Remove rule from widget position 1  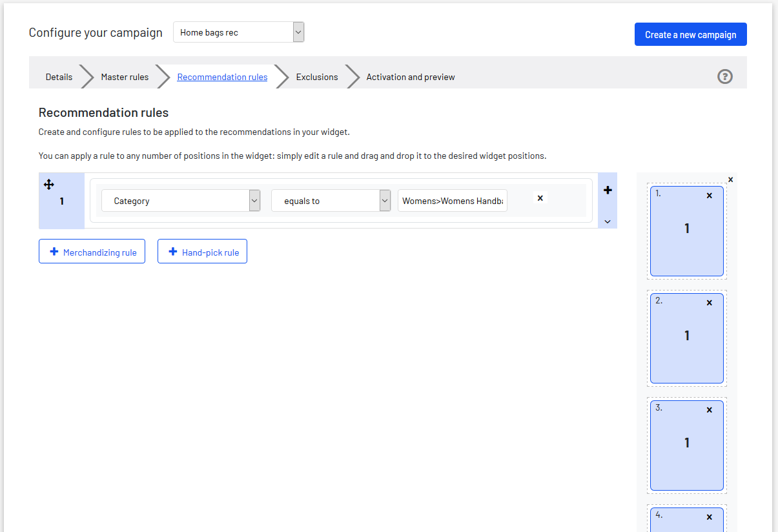point(710,195)
